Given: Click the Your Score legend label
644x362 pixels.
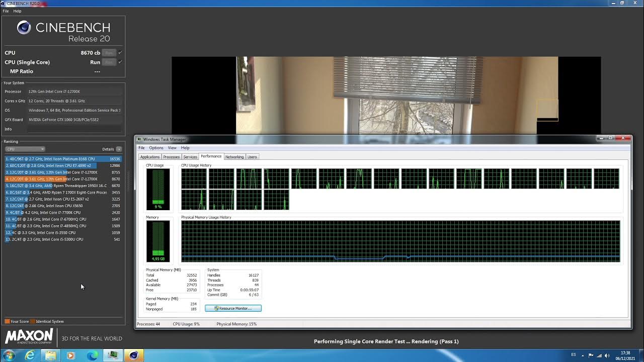Looking at the screenshot, I should 20,321.
